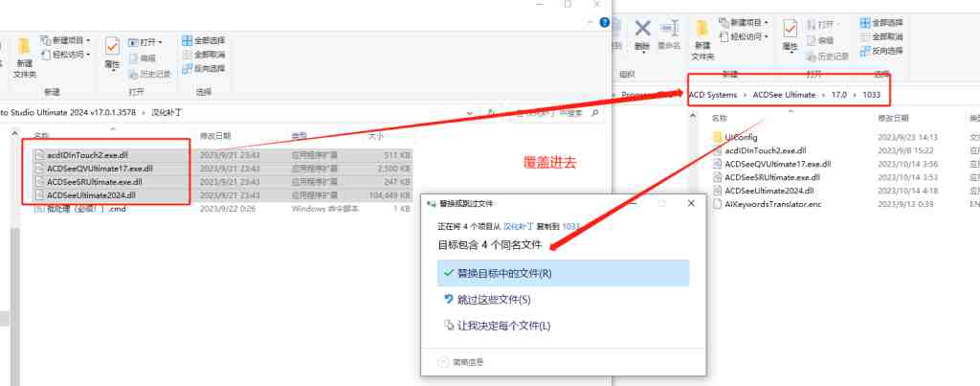Choose 跳过这些文件(S) in dialog
The height and width of the screenshot is (386, 980).
click(563, 300)
